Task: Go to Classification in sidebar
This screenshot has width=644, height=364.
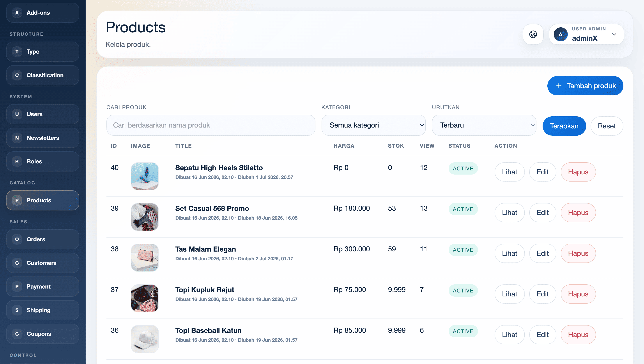Action: (42, 75)
